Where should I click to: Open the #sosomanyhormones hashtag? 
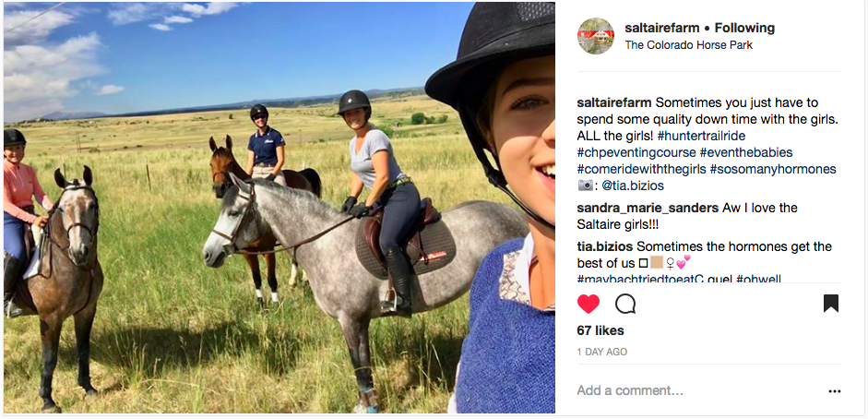click(772, 169)
